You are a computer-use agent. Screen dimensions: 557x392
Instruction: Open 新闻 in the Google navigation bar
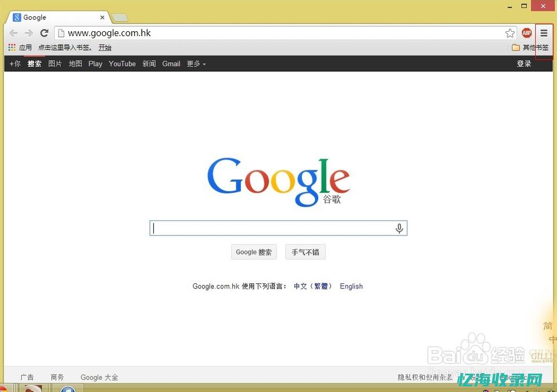(149, 63)
